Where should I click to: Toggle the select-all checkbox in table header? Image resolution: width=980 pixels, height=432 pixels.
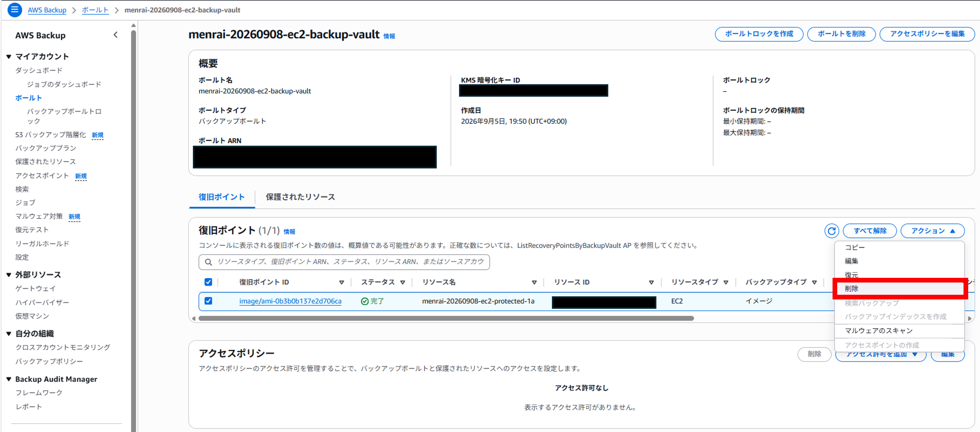(208, 282)
